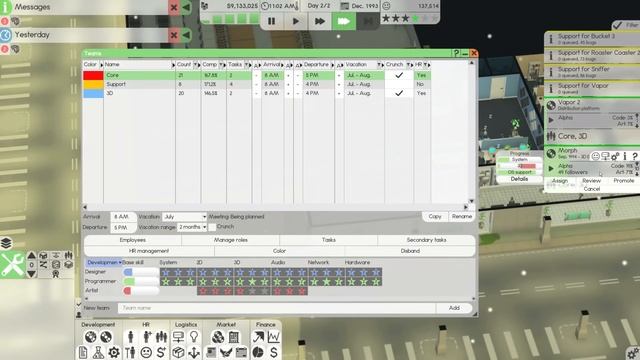Click the anchor distribution icon

point(194,352)
